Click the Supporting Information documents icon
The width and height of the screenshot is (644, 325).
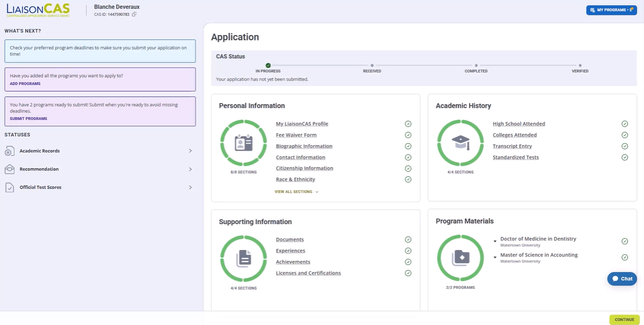(x=244, y=259)
